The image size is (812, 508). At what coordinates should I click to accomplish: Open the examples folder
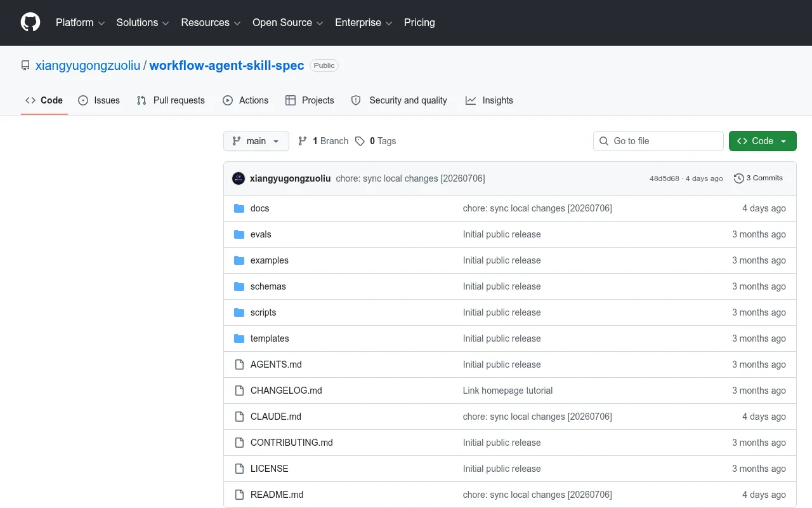point(270,260)
